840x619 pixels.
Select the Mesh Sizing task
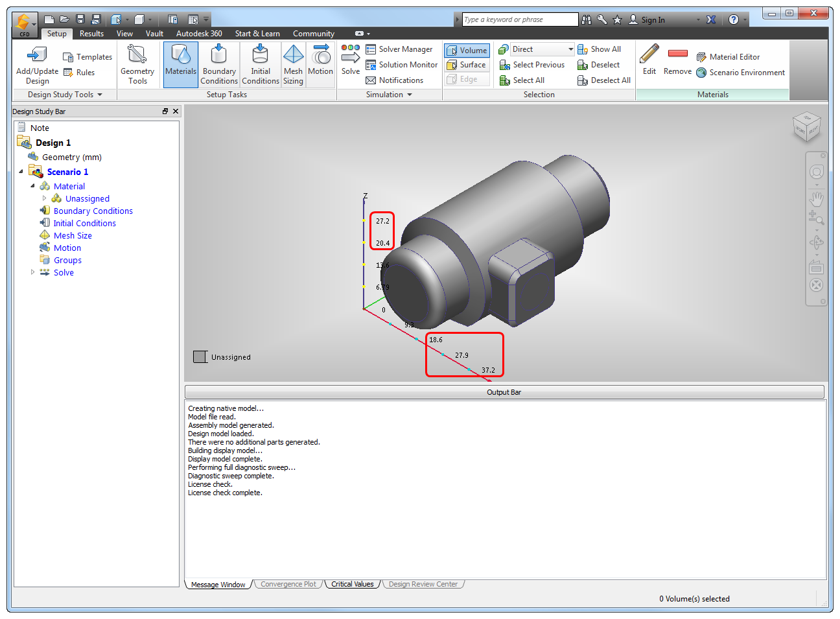(x=293, y=64)
